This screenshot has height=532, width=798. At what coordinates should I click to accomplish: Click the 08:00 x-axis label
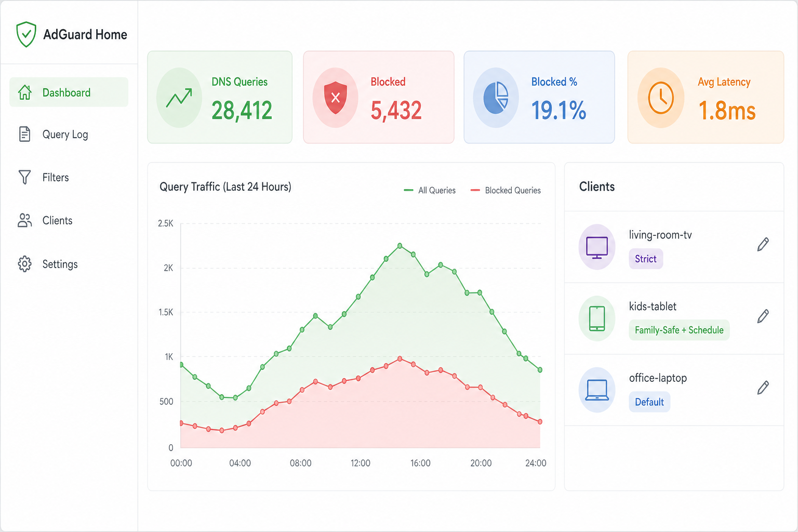pyautogui.click(x=301, y=463)
